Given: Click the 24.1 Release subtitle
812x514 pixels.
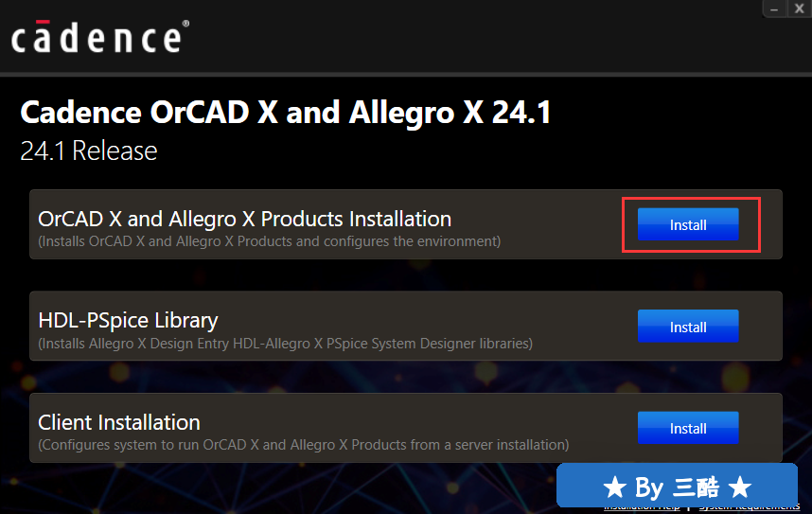Looking at the screenshot, I should pos(89,151).
